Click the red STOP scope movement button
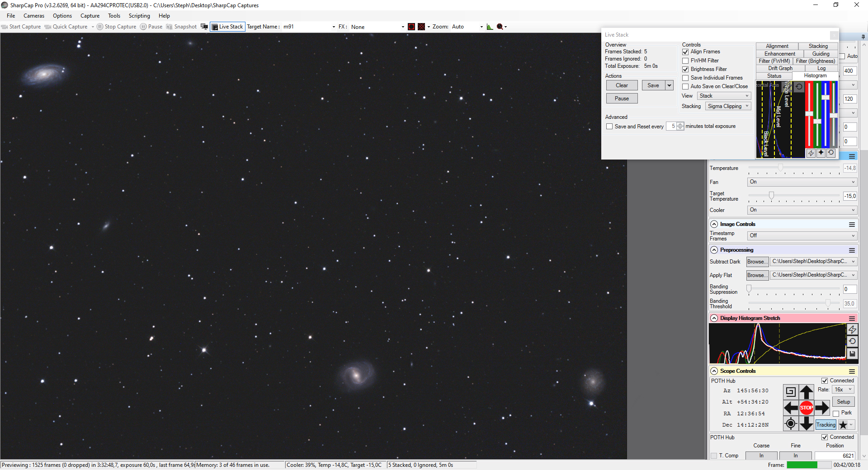Image resolution: width=868 pixels, height=470 pixels. (x=806, y=408)
